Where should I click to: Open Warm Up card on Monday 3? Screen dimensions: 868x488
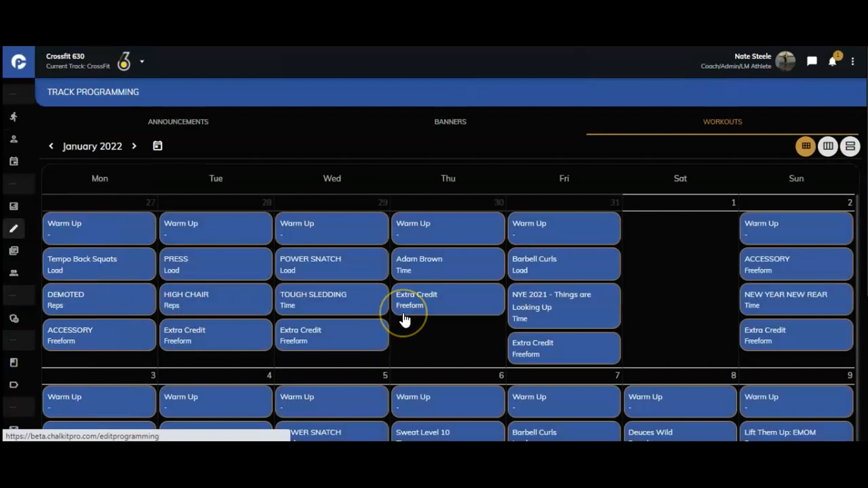point(99,402)
